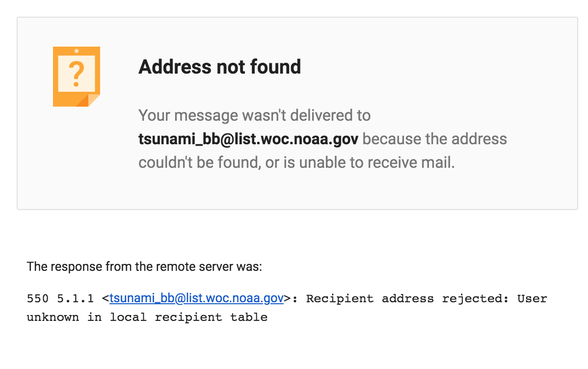Select the "Your message wasn't delivered to" line
Viewport: 588px width, 369px height.
point(255,115)
